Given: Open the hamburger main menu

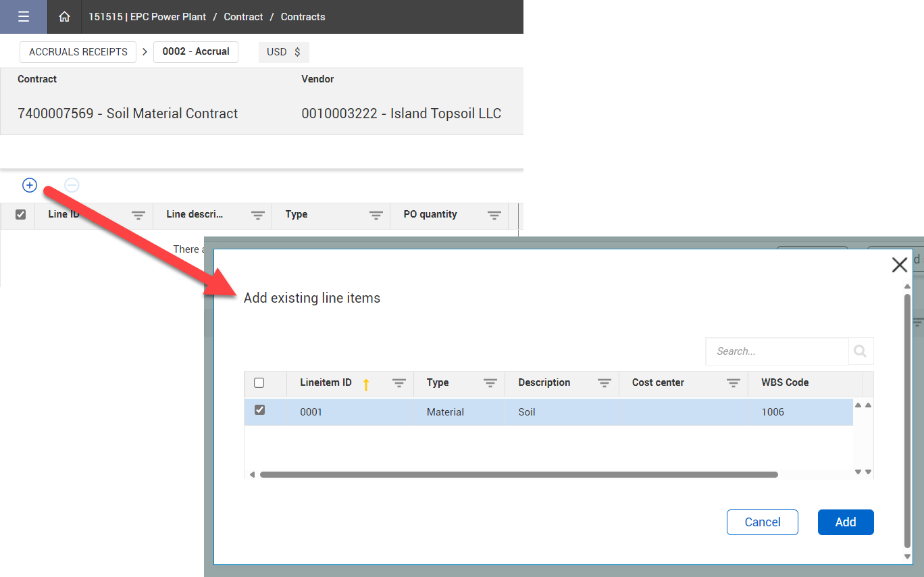Looking at the screenshot, I should [x=24, y=17].
